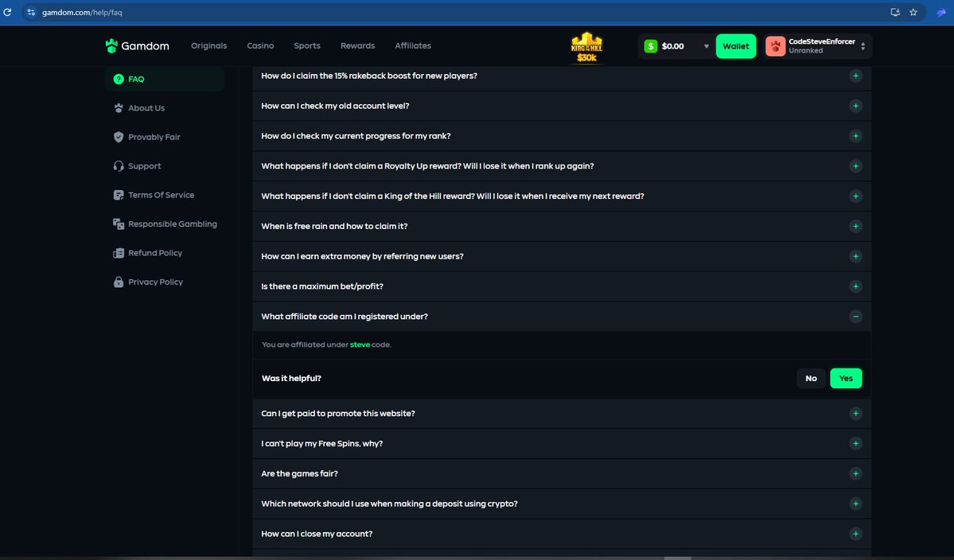Open the Rewards menu item
This screenshot has height=560, width=954.
[x=358, y=45]
